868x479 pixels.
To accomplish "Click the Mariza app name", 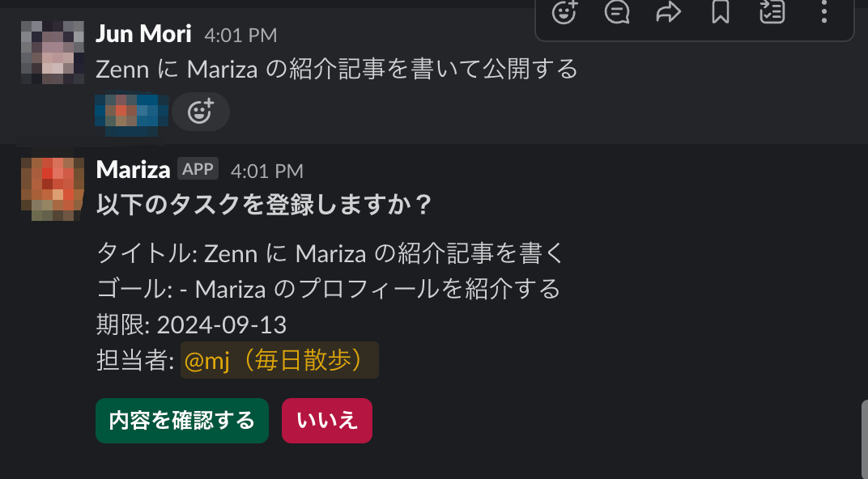I will click(x=133, y=170).
